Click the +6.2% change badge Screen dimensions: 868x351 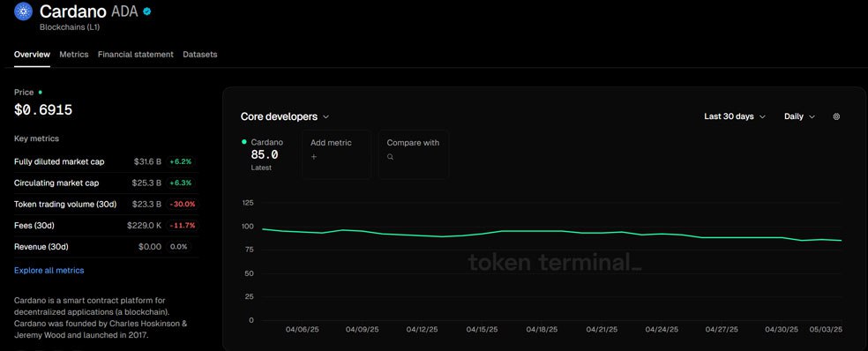click(x=182, y=161)
